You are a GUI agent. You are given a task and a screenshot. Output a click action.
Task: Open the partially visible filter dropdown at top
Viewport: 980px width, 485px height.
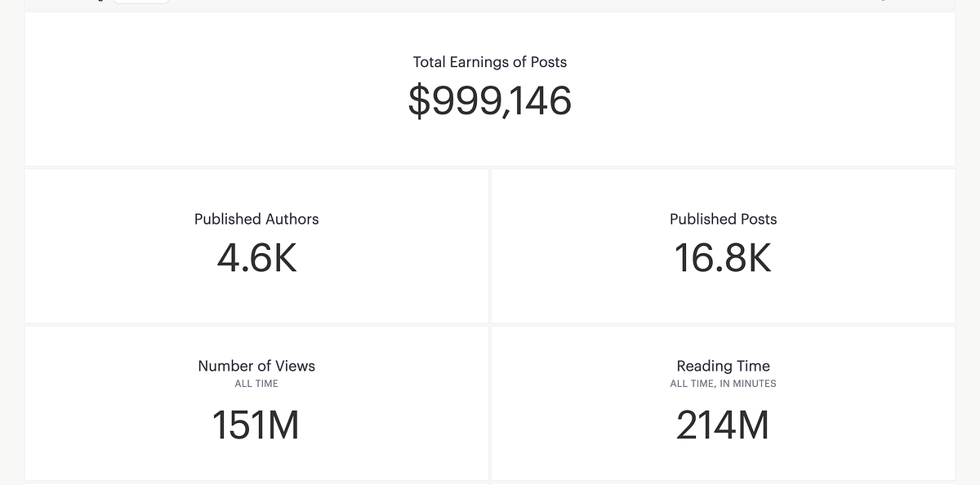coord(140,2)
